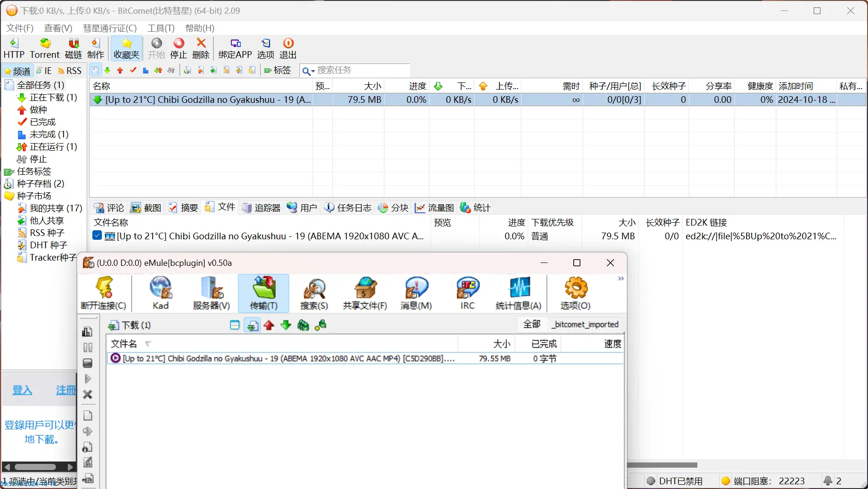Viewport: 868px width, 489px height.
Task: Select 做种 in the sidebar tree
Action: pos(32,109)
